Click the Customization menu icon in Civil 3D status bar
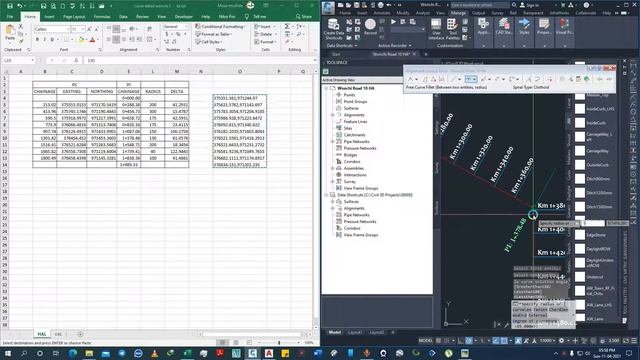This screenshot has width=640, height=360. (634, 340)
